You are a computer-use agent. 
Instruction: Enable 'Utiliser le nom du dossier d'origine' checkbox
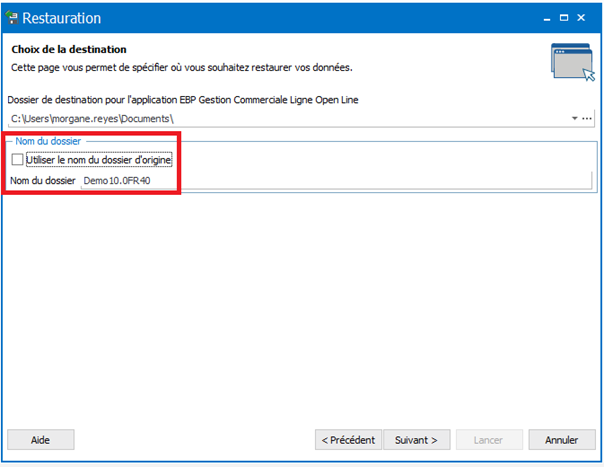(x=17, y=159)
